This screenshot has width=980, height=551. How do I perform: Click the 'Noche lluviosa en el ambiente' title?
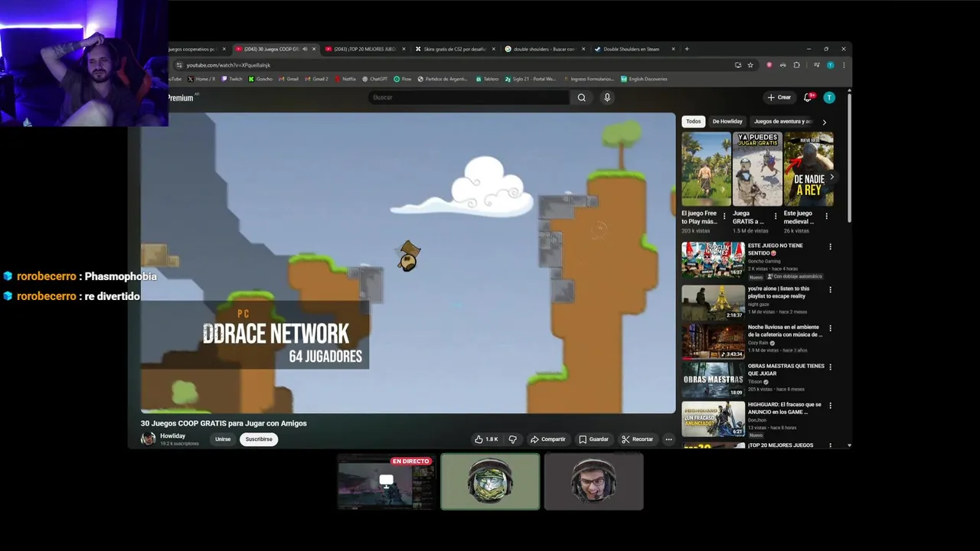(785, 331)
